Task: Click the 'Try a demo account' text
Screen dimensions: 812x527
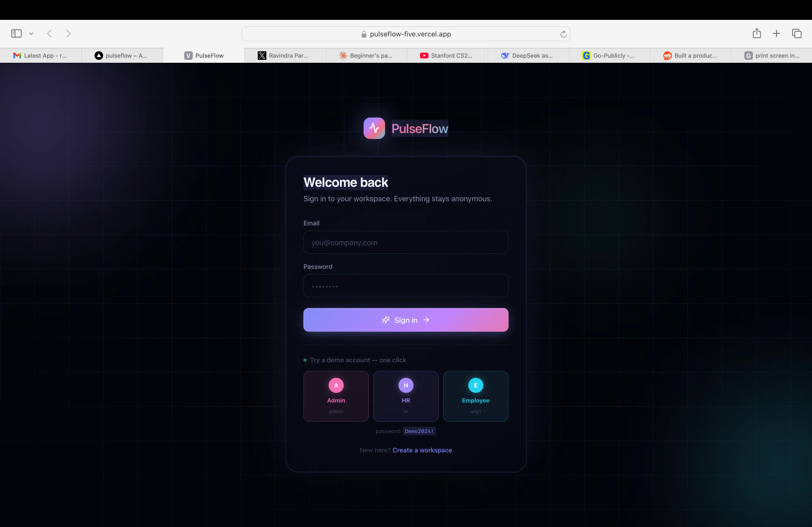Action: (x=358, y=360)
